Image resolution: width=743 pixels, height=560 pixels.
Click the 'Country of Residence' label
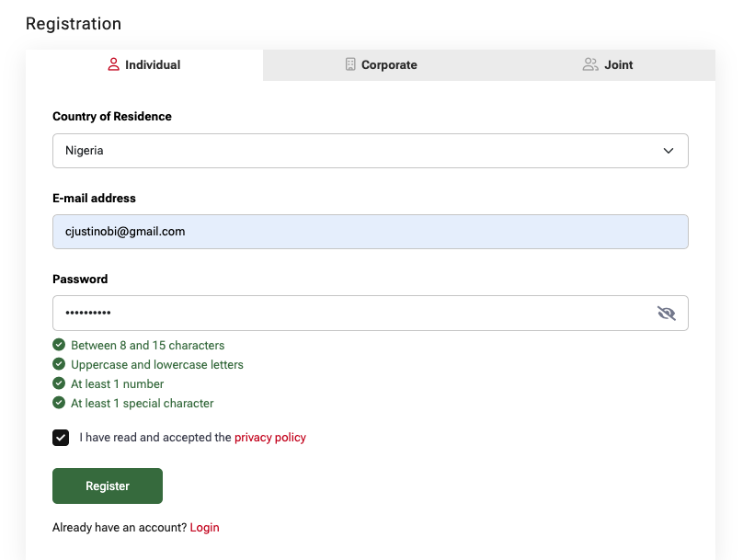click(112, 117)
